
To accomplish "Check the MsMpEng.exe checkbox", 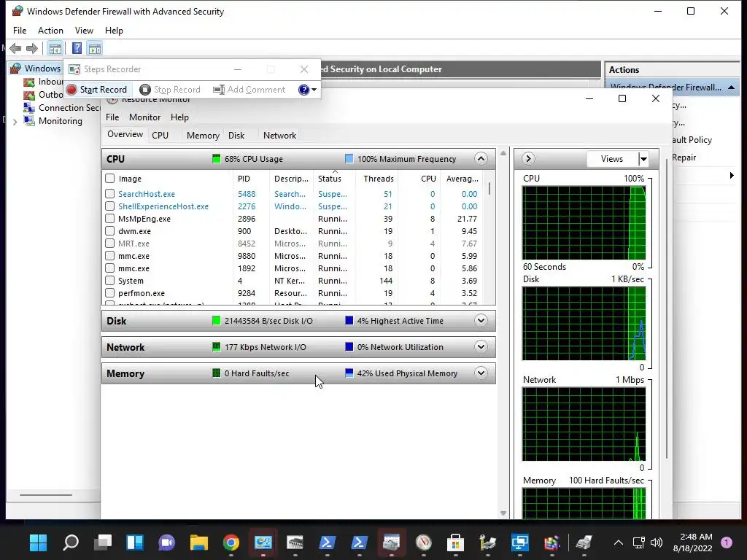I will [110, 219].
